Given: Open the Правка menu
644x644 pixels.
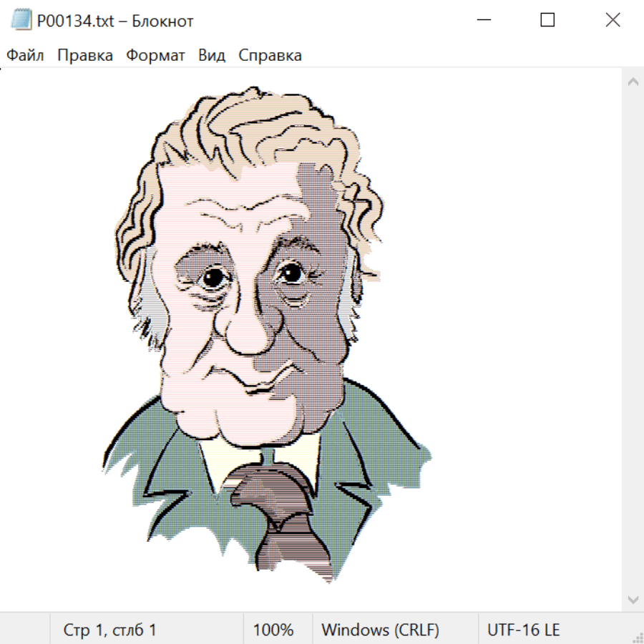Looking at the screenshot, I should point(85,56).
